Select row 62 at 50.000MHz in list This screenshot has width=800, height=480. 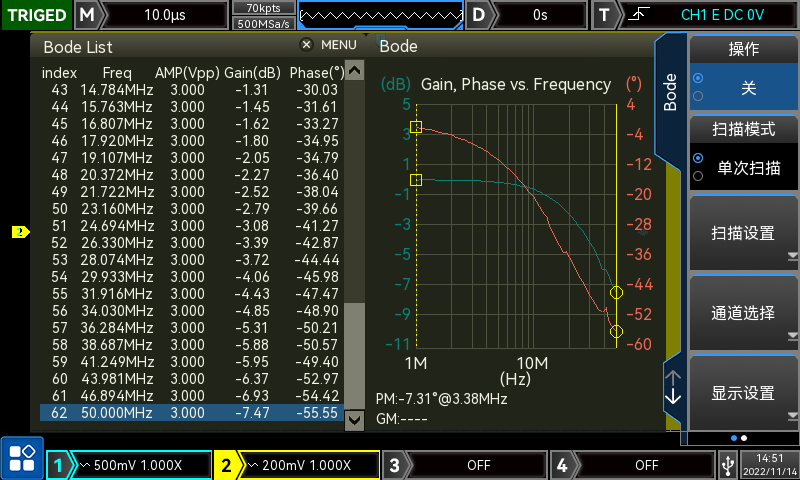(x=190, y=413)
